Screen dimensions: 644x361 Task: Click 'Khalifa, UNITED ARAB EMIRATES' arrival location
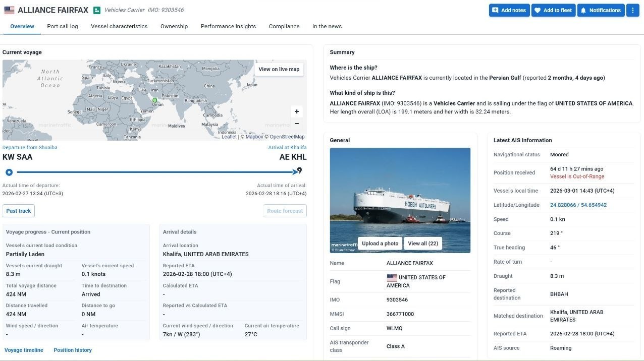[x=206, y=254]
